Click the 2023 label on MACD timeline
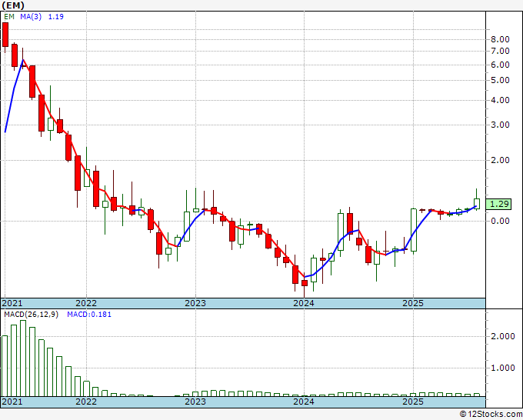Screen dimensions: 523x420 [x=195, y=402]
